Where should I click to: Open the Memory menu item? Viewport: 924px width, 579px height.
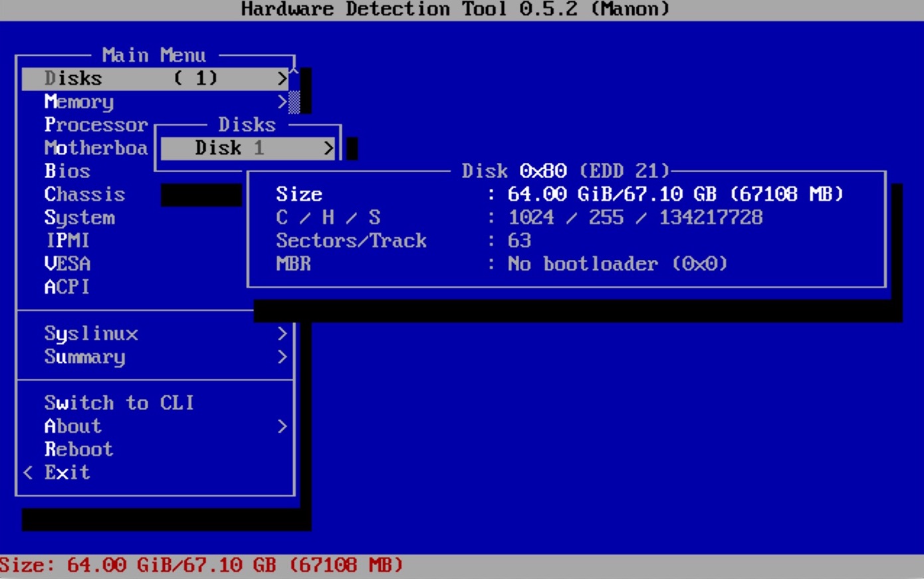(x=78, y=102)
